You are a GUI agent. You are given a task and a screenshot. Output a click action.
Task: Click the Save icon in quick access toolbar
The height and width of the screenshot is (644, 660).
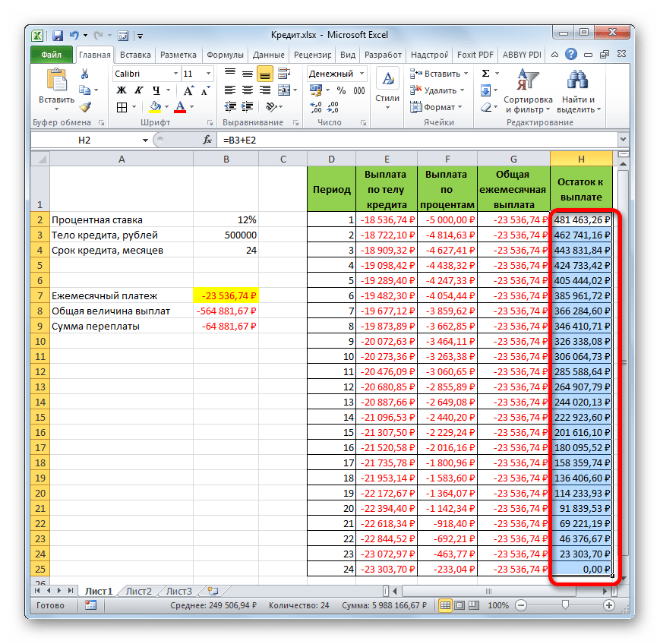[58, 36]
